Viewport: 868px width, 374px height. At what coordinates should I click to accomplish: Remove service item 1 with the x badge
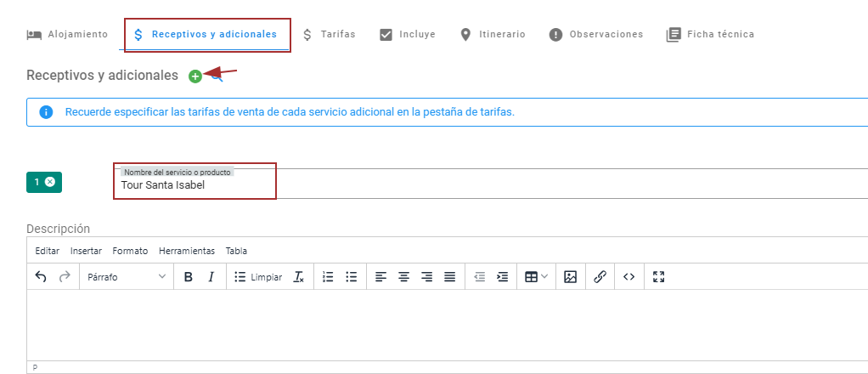click(x=50, y=182)
